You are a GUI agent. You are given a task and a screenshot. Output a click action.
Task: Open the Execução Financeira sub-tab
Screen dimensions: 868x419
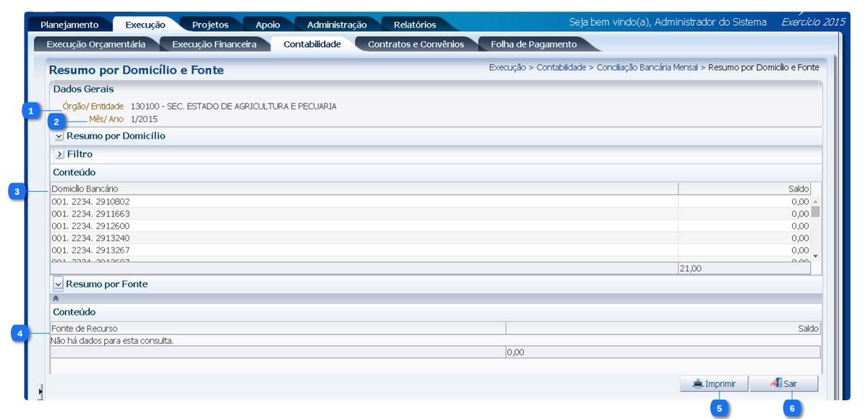214,44
